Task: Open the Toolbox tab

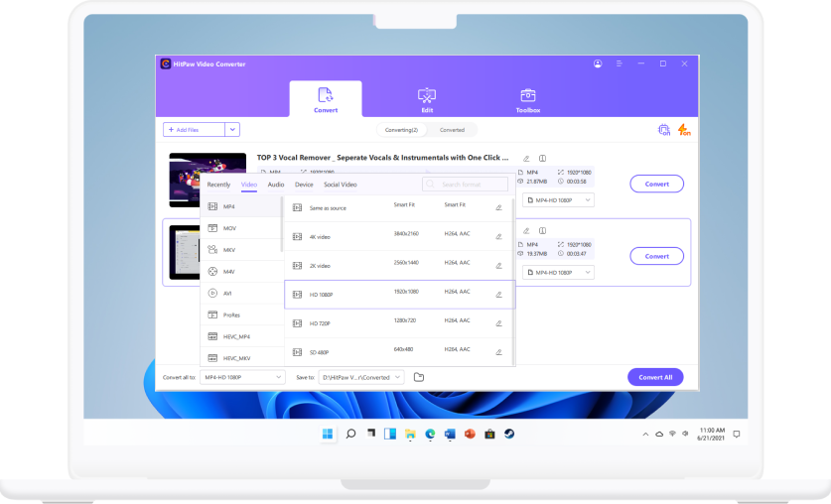Action: pyautogui.click(x=528, y=99)
